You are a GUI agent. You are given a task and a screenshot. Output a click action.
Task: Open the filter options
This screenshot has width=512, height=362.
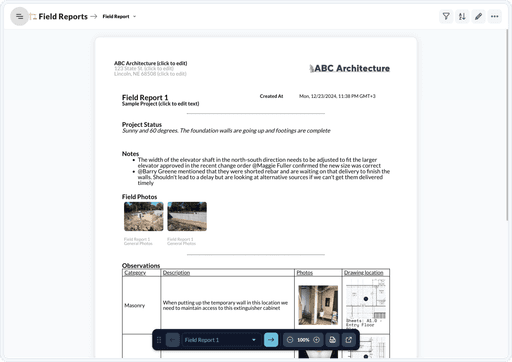pos(446,16)
